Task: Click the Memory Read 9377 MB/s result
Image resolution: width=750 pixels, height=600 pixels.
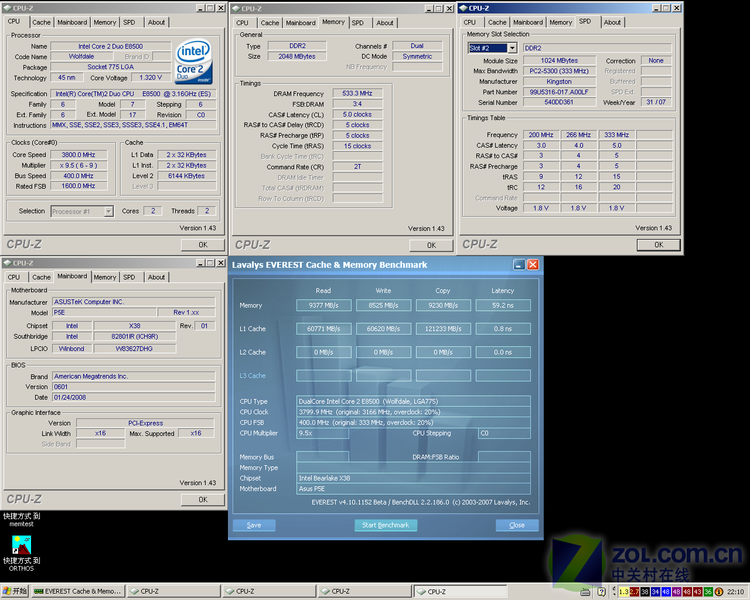Action: click(323, 305)
